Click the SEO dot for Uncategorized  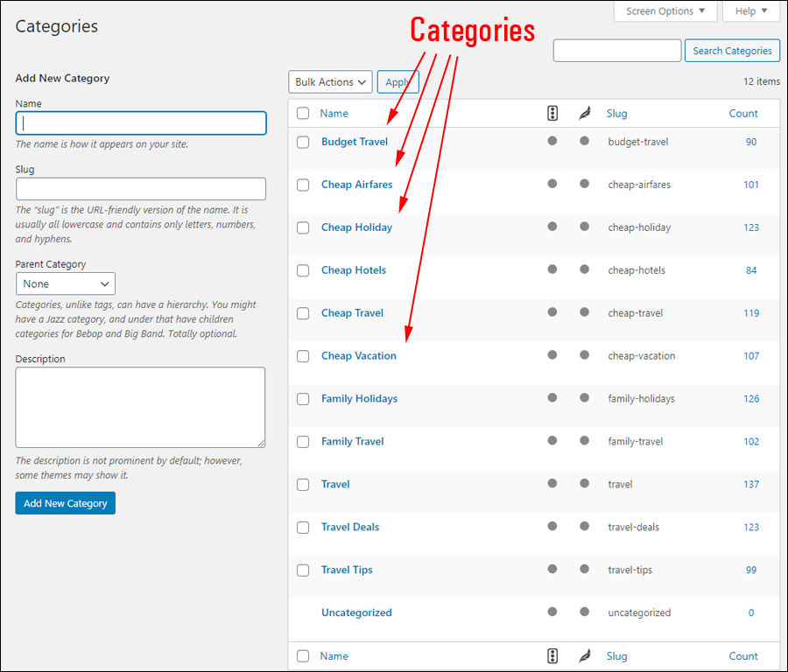pyautogui.click(x=552, y=612)
